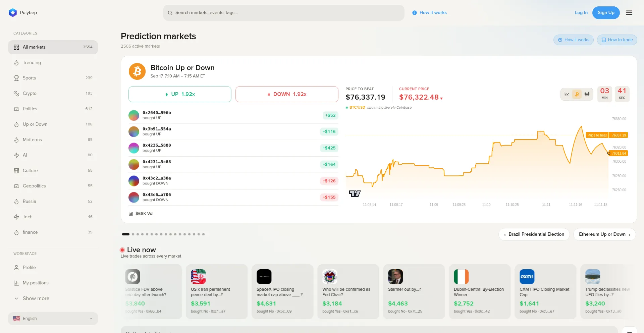Click the $68K Vol bar icon
The width and height of the screenshot is (644, 333).
(x=131, y=214)
